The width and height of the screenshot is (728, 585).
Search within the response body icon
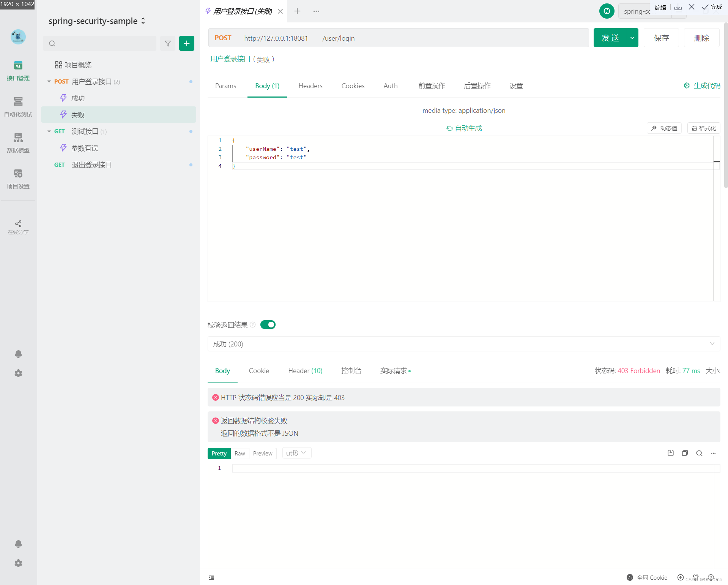click(x=699, y=453)
